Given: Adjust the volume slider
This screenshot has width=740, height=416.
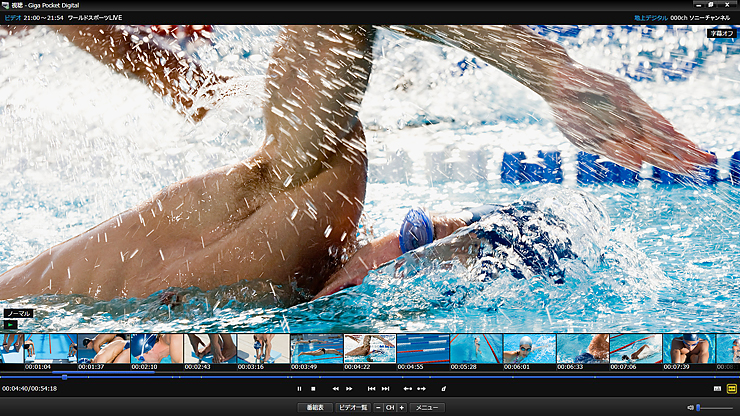Looking at the screenshot, I should tap(714, 408).
